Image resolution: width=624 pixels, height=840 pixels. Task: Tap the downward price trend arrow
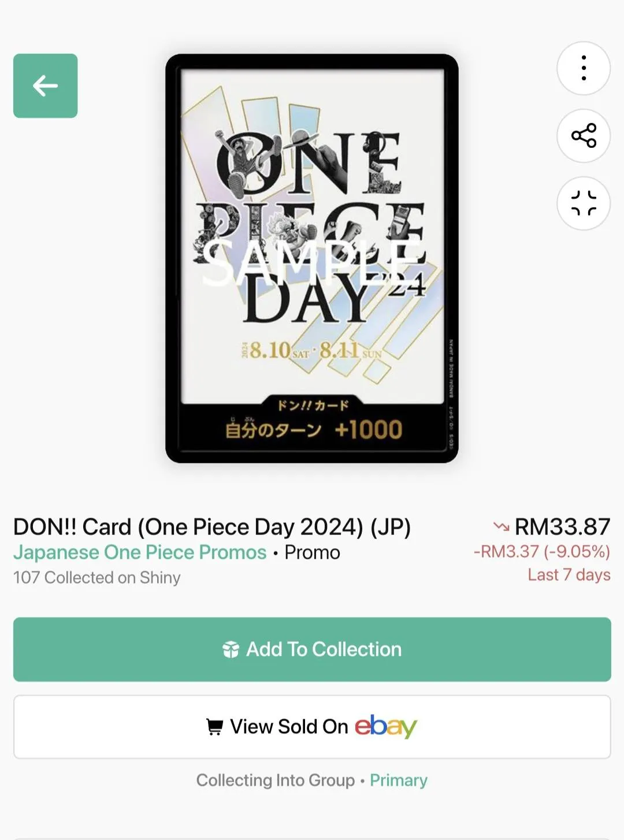pos(500,527)
